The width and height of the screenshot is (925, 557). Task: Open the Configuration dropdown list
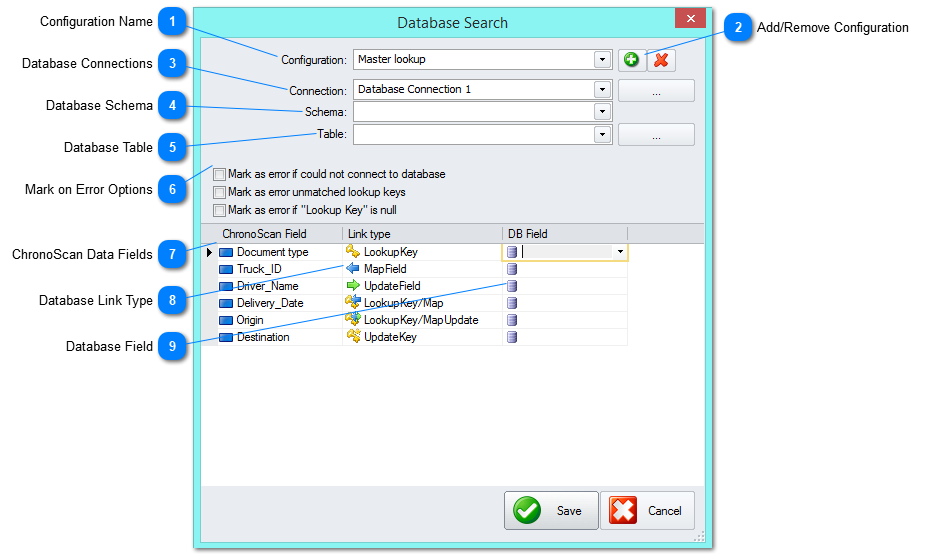tap(602, 60)
